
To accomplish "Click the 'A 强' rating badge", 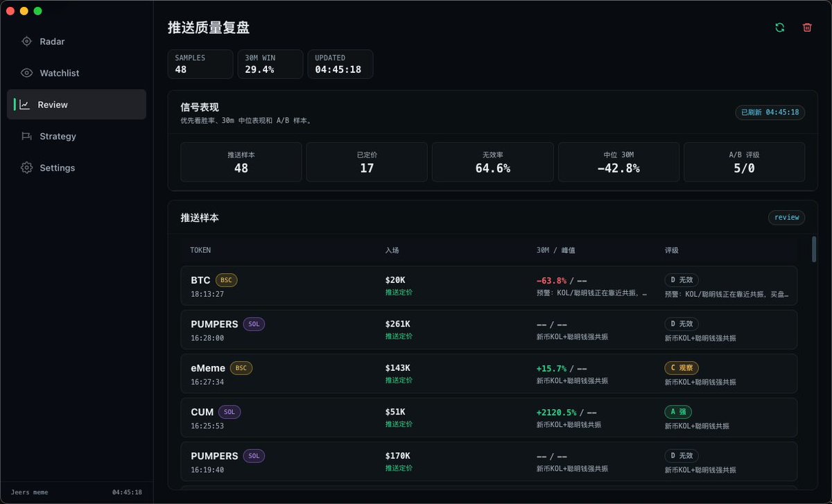I will point(678,412).
